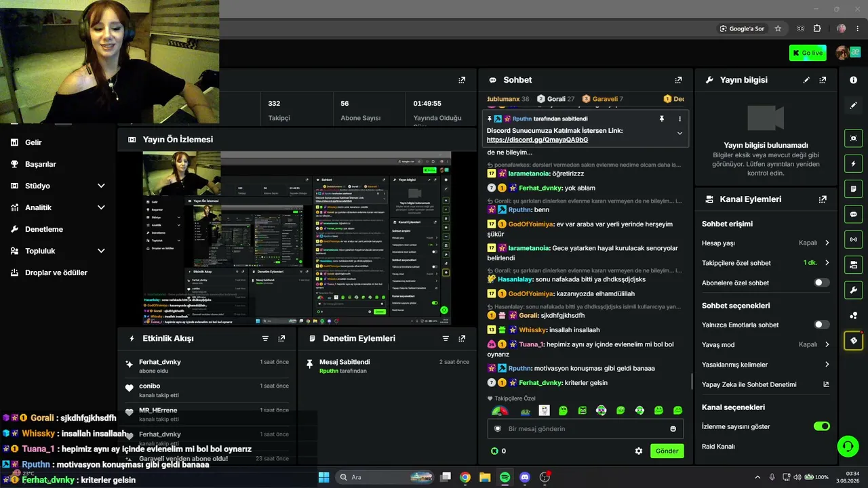Screen dimensions: 868x488
Task: Open Yapay Zeka ile Sohbet Denetimi link
Action: [x=826, y=384]
